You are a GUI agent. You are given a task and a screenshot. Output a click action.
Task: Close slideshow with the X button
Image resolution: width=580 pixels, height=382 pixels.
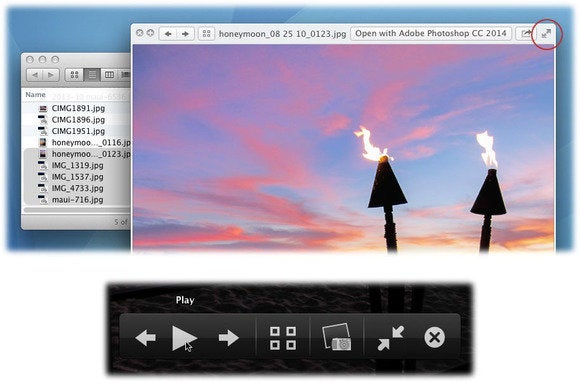pyautogui.click(x=434, y=338)
